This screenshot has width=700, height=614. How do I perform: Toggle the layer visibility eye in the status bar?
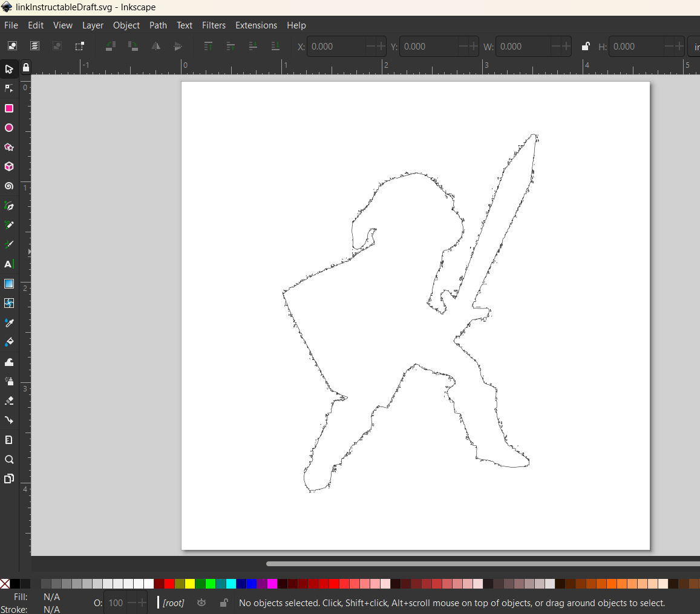201,603
